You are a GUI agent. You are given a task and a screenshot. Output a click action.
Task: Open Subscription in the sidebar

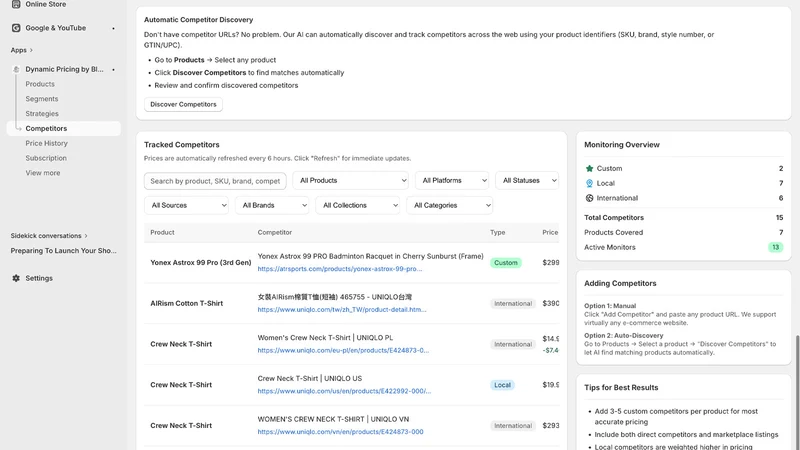point(46,158)
